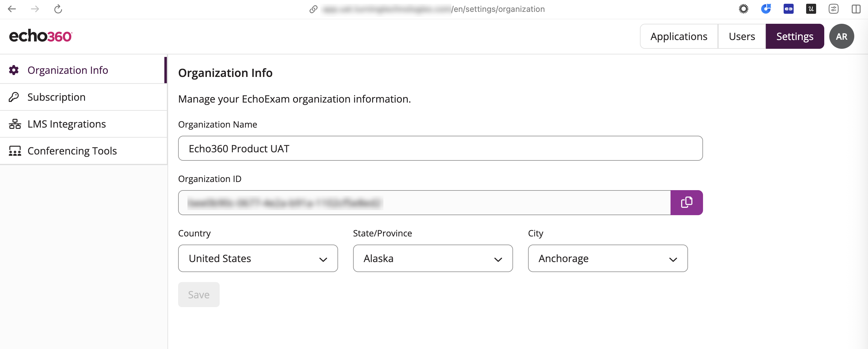The image size is (868, 349).
Task: Click the LMS Integrations network icon
Action: pyautogui.click(x=15, y=124)
